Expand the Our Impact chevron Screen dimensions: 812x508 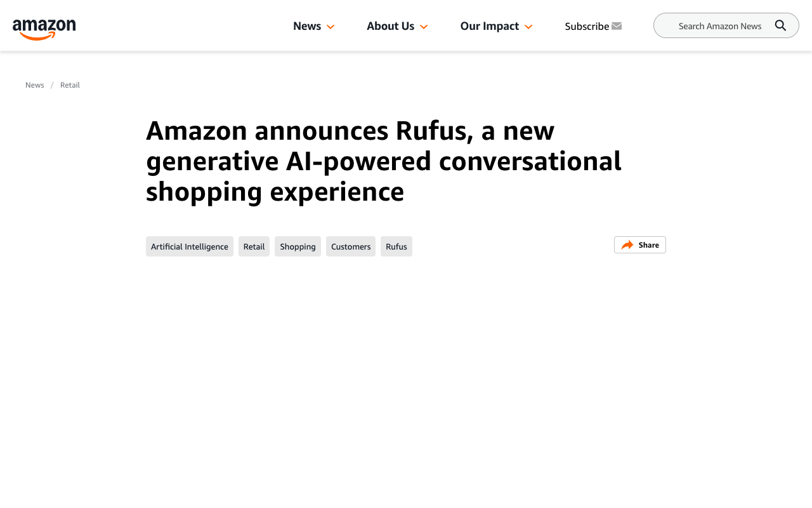point(528,27)
